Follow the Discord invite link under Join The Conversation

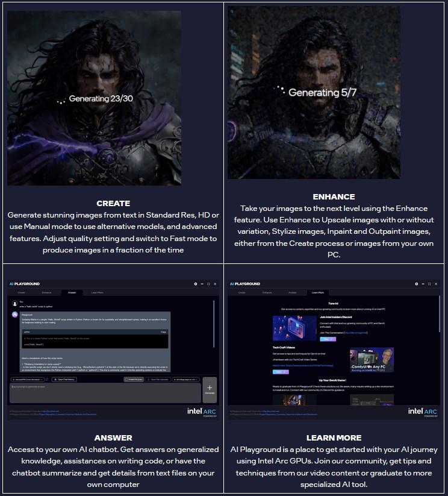tap(355, 333)
